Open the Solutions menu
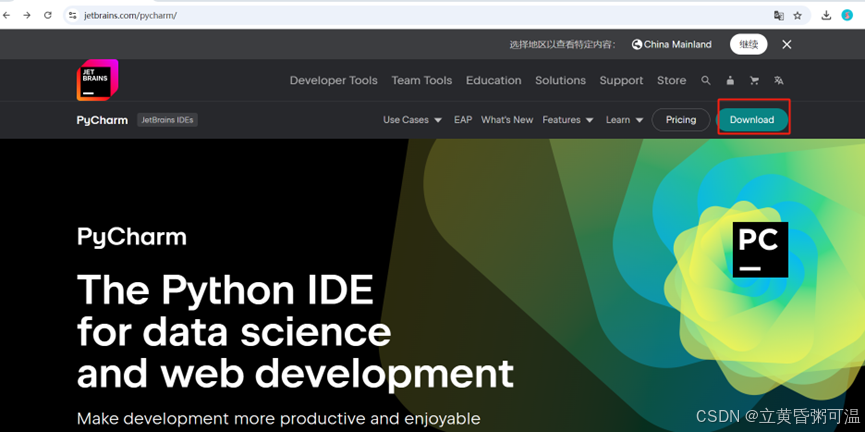The image size is (865, 432). (x=560, y=81)
